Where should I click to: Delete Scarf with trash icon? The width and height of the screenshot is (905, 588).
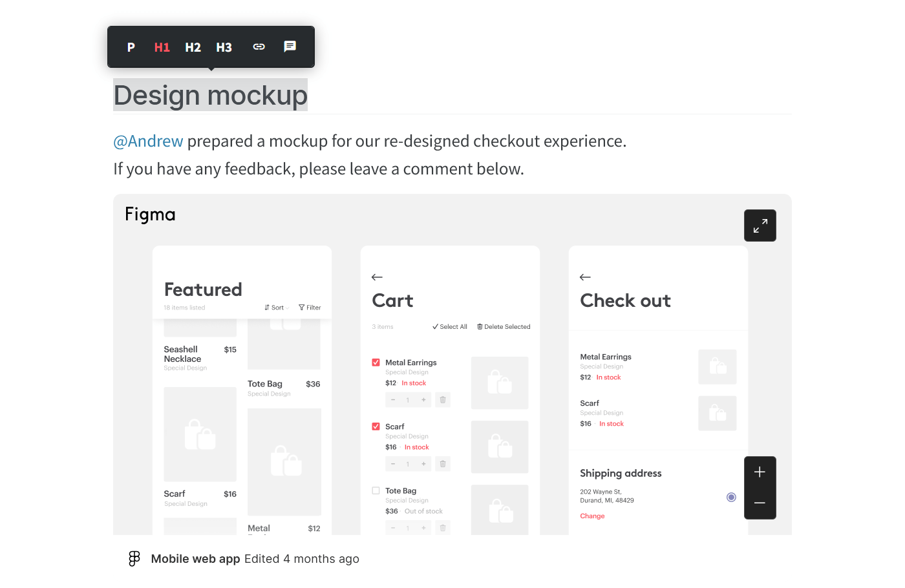(x=443, y=464)
